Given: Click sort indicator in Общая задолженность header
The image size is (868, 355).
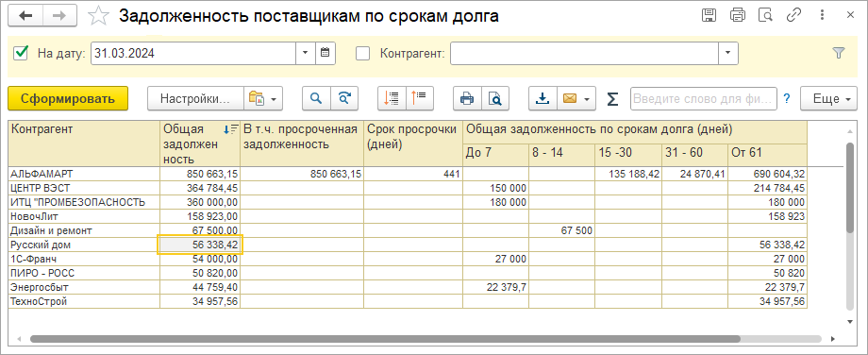Looking at the screenshot, I should 230,129.
